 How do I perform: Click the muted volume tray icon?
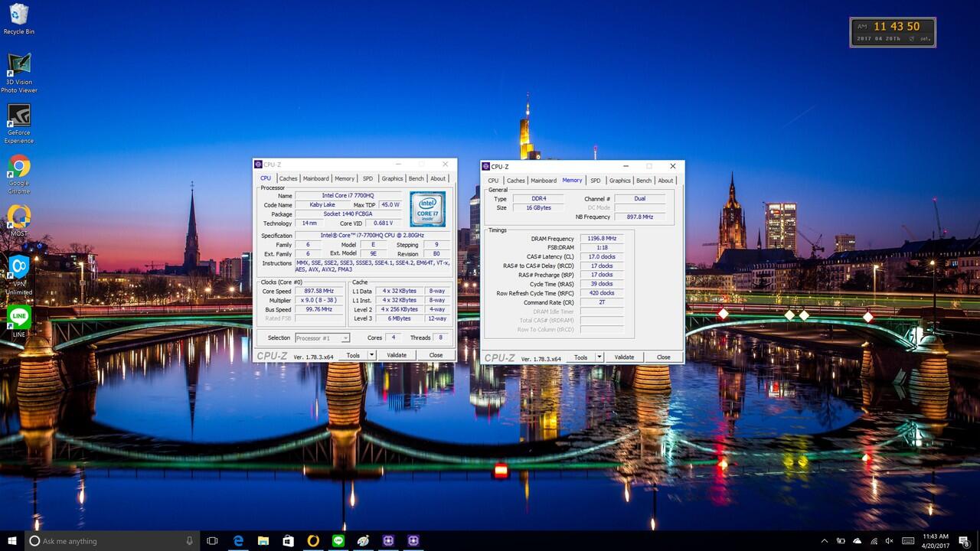(x=890, y=541)
